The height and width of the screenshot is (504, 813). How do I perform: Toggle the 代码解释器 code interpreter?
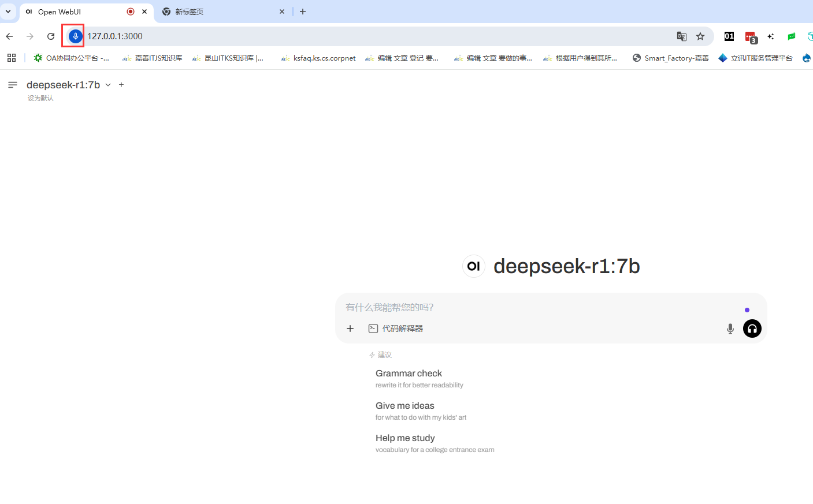pos(396,328)
